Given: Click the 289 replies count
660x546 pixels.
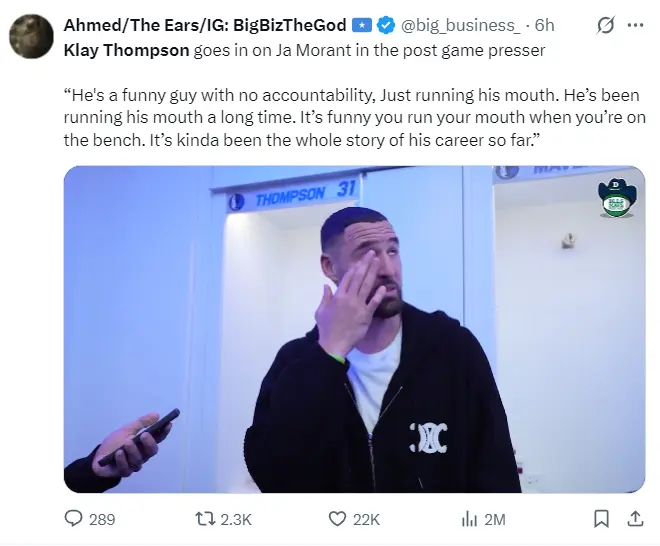Looking at the screenshot, I should click(102, 519).
